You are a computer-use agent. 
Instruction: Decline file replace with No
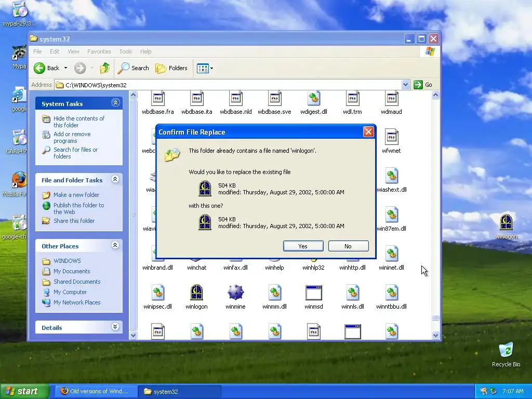[x=348, y=246]
